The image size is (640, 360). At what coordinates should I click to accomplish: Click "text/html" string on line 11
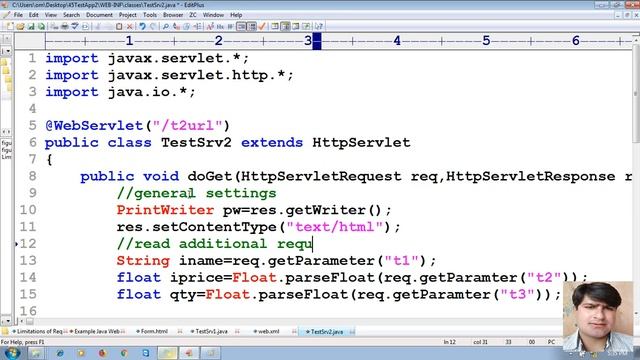click(335, 227)
